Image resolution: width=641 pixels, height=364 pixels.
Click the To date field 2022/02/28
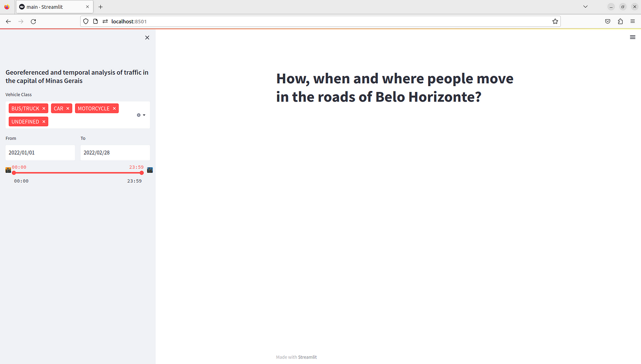coord(115,153)
